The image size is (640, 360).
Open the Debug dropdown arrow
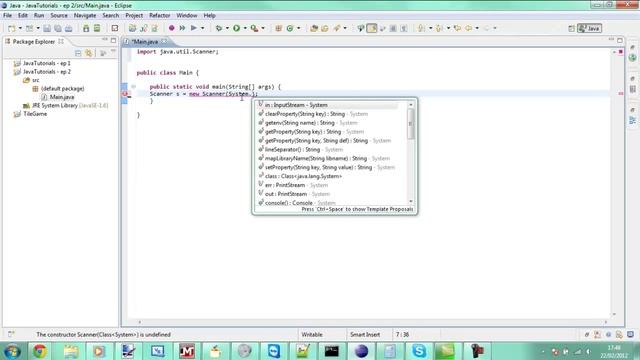(x=227, y=28)
